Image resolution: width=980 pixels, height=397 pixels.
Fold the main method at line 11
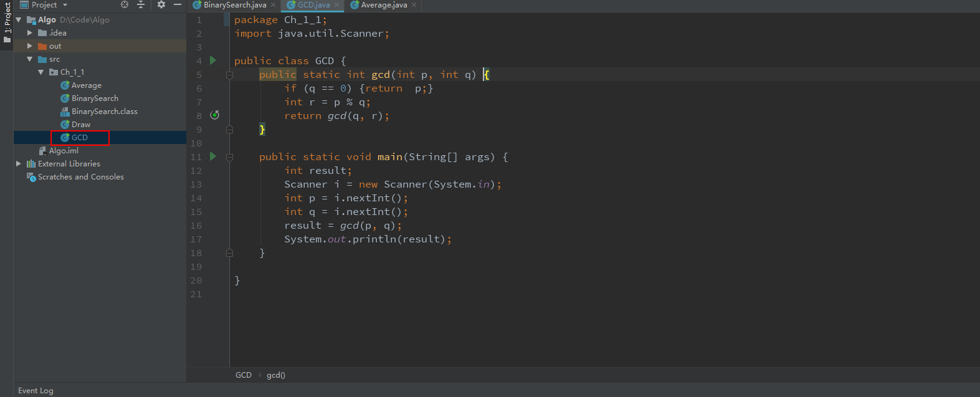(229, 157)
